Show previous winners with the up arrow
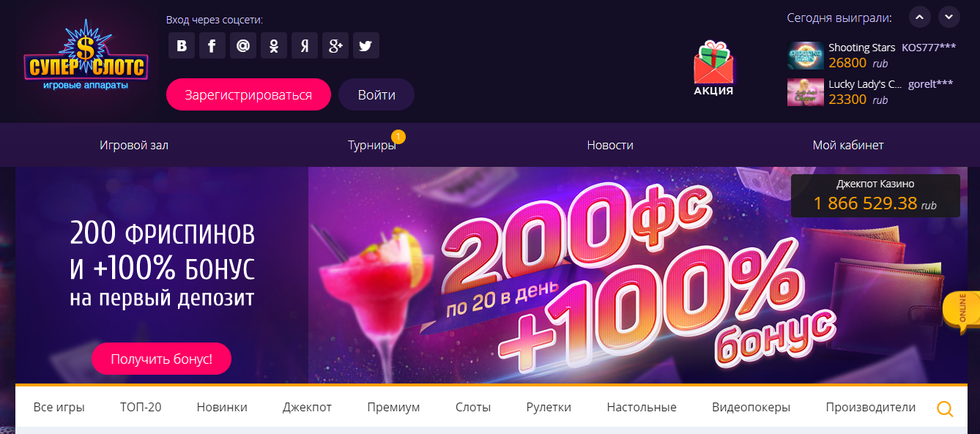Image resolution: width=980 pixels, height=434 pixels. coord(919,17)
